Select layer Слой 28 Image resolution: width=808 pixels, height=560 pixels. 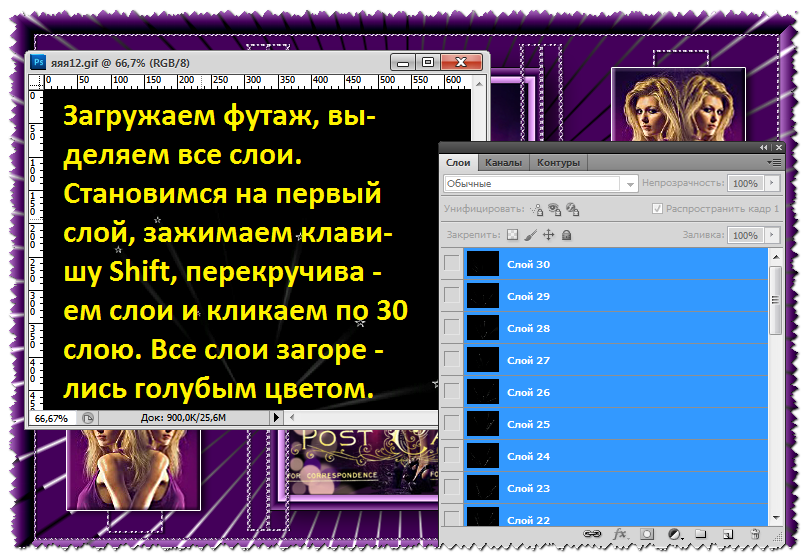pos(616,328)
